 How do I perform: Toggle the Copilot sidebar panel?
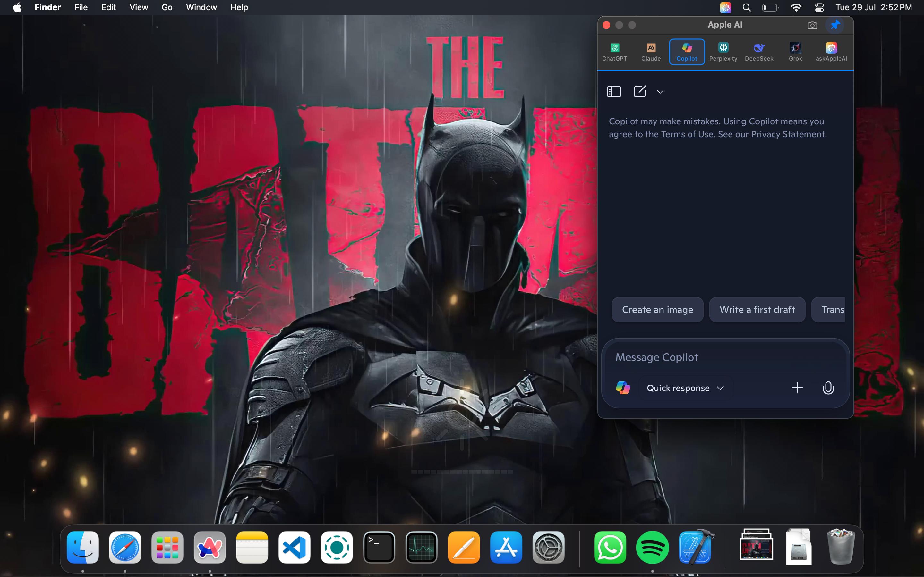coord(614,92)
